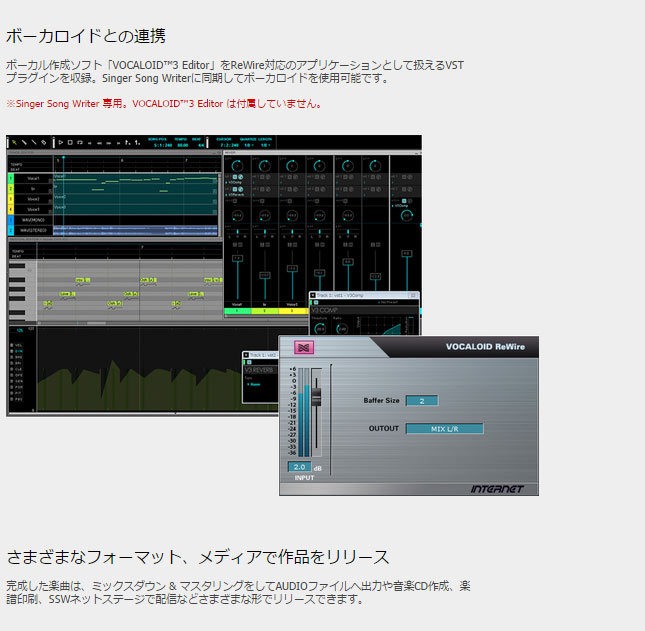This screenshot has height=631, width=645.
Task: Open the OUTOUT MIX L/R dropdown
Action: tap(445, 429)
